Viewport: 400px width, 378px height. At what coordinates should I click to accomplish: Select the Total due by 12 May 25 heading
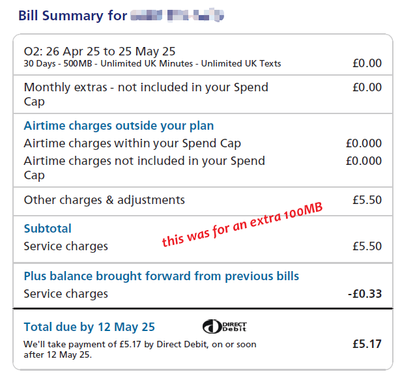pyautogui.click(x=89, y=327)
